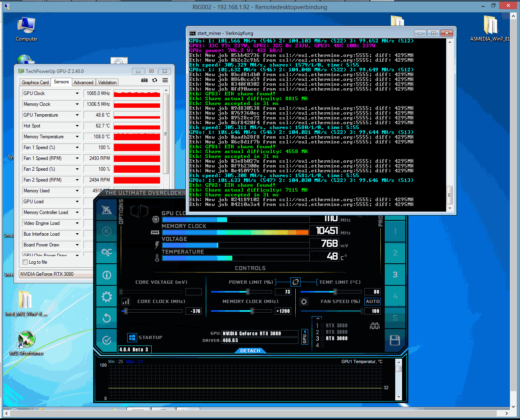Viewport: 520px width, 420px height.
Task: Launch Kombustor with the K icon
Action: coord(106,231)
